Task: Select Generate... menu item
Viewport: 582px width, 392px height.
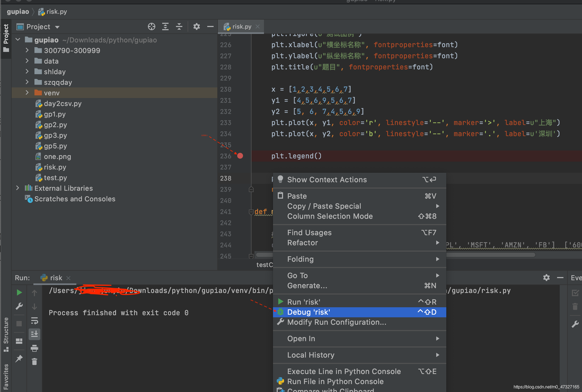Action: coord(360,286)
